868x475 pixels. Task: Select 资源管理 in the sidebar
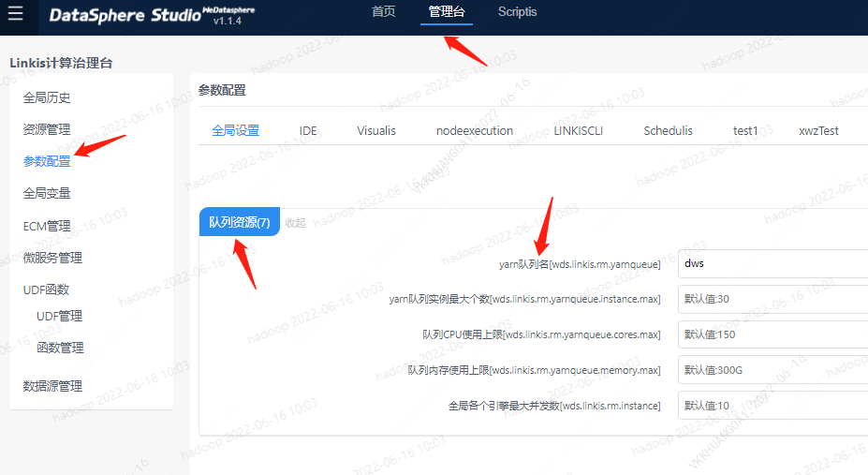click(x=47, y=129)
